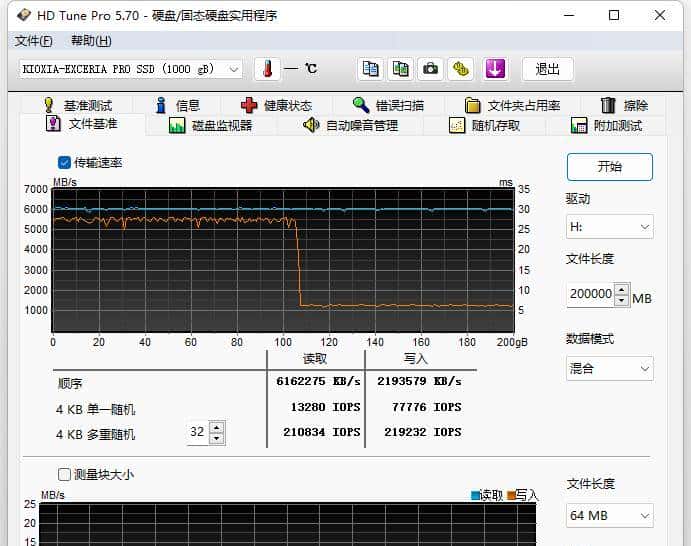This screenshot has width=691, height=546.
Task: Click the 210834 IOPS read value
Action: (x=322, y=432)
